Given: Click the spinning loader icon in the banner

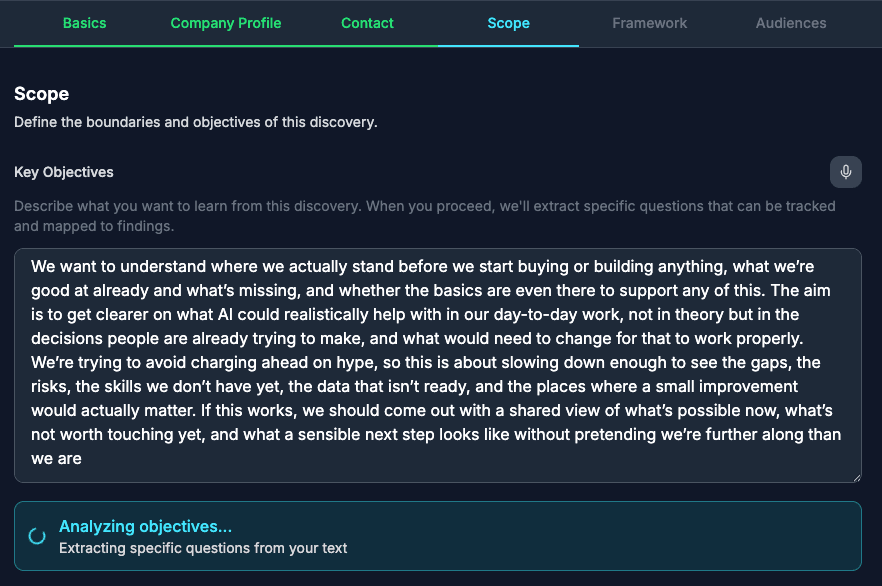Looking at the screenshot, I should [x=37, y=536].
